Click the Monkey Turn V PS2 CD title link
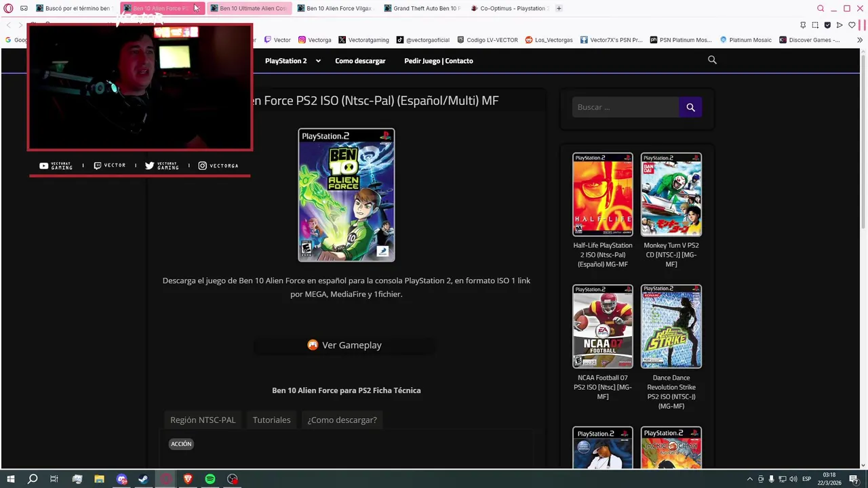The height and width of the screenshot is (488, 868). 671,255
